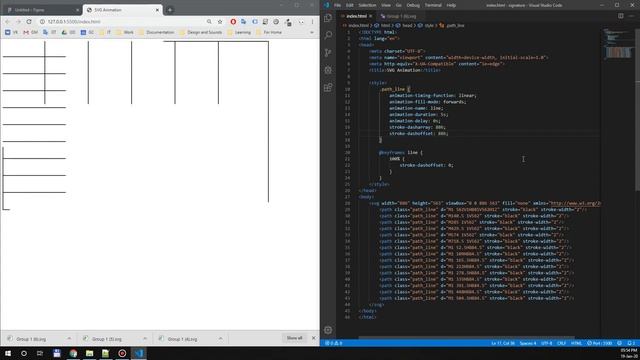Open the VS Code Explorer panel icon
This screenshot has height=360, width=640.
(x=328, y=18)
